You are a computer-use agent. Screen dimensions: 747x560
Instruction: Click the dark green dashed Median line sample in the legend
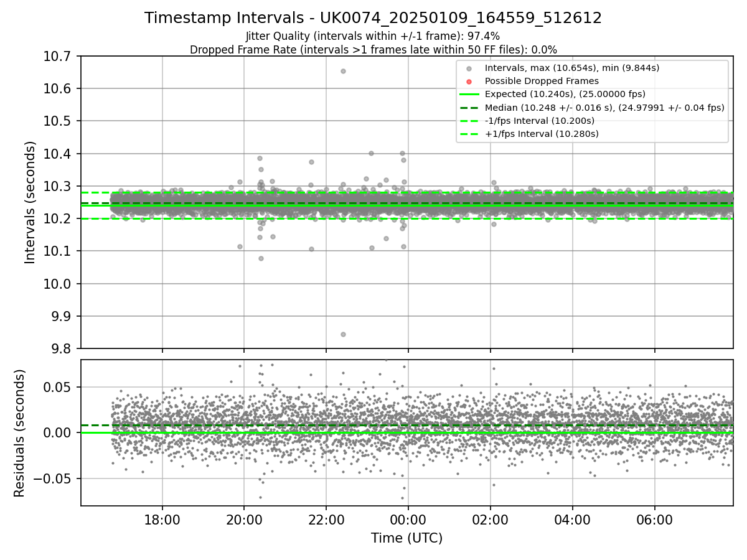tap(469, 107)
